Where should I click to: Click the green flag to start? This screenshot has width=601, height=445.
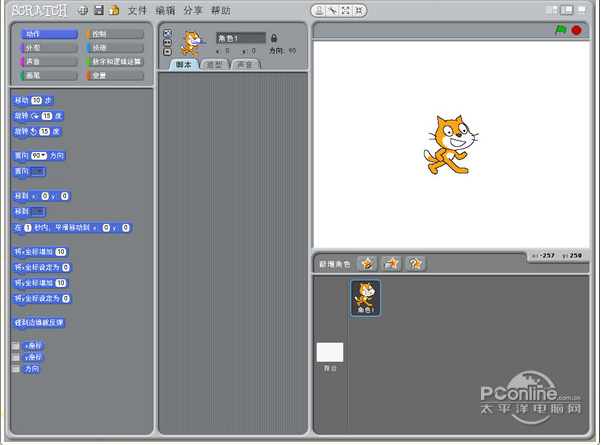click(x=561, y=30)
